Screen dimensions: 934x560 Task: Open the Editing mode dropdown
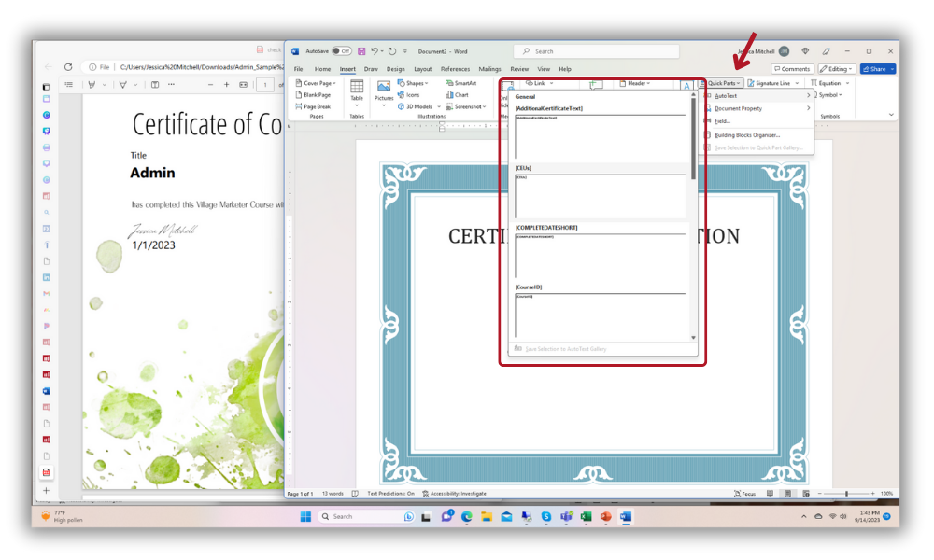[836, 69]
